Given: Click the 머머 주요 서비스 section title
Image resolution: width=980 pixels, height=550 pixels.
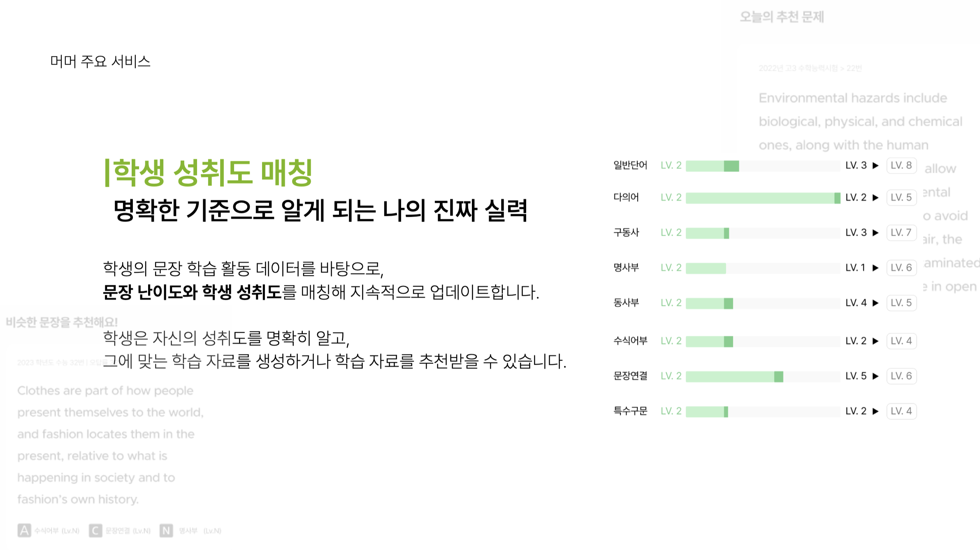Looking at the screenshot, I should click(100, 62).
